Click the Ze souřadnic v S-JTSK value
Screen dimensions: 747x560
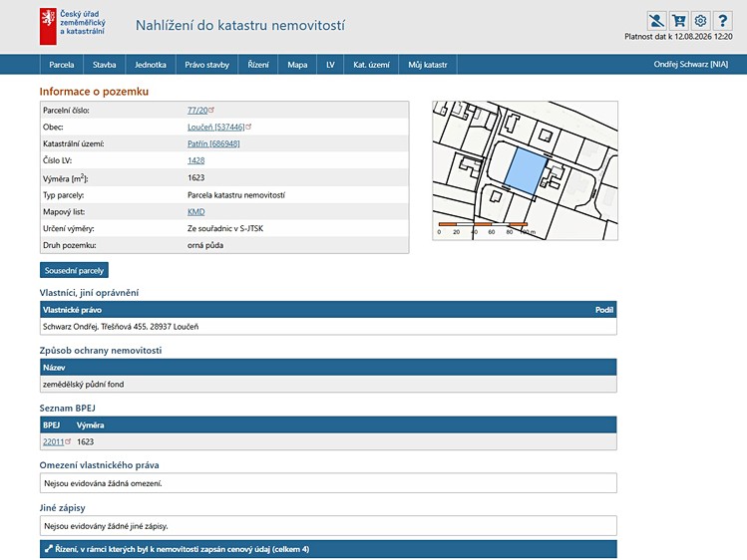coord(225,228)
